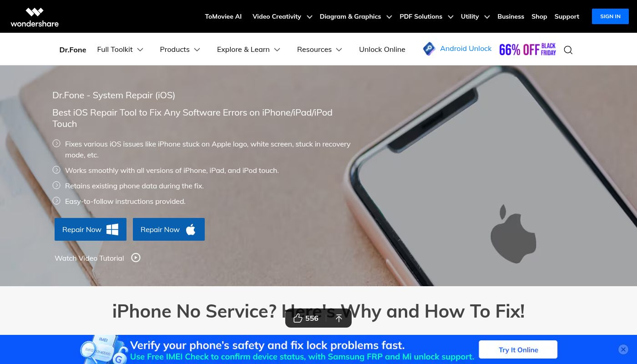Close the bottom IMEI banner
The width and height of the screenshot is (637, 364).
623,349
